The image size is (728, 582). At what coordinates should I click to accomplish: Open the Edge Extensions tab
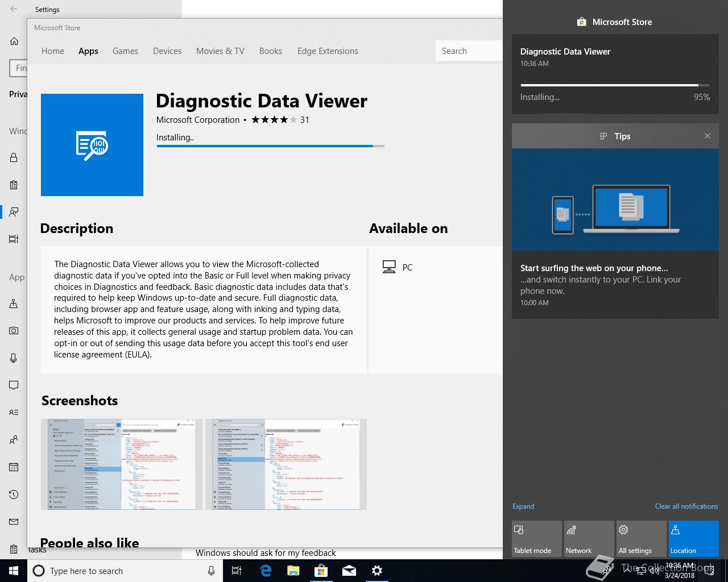[328, 51]
